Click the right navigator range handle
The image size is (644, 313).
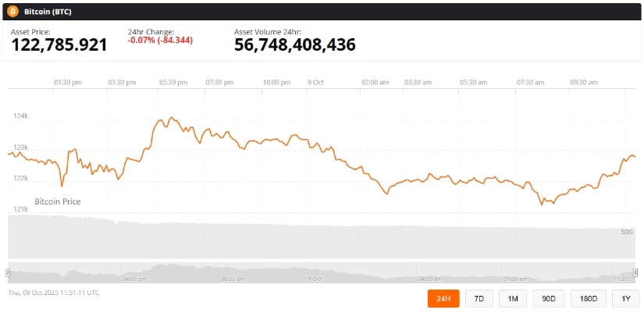click(635, 272)
